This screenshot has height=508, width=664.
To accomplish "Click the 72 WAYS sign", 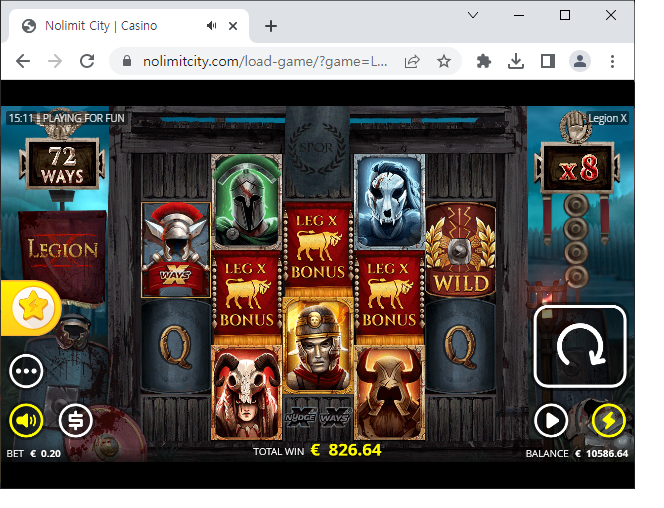I will tap(62, 164).
